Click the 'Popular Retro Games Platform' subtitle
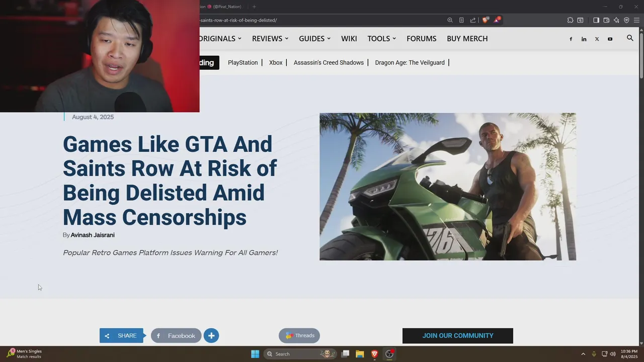644x362 pixels. pyautogui.click(x=170, y=252)
